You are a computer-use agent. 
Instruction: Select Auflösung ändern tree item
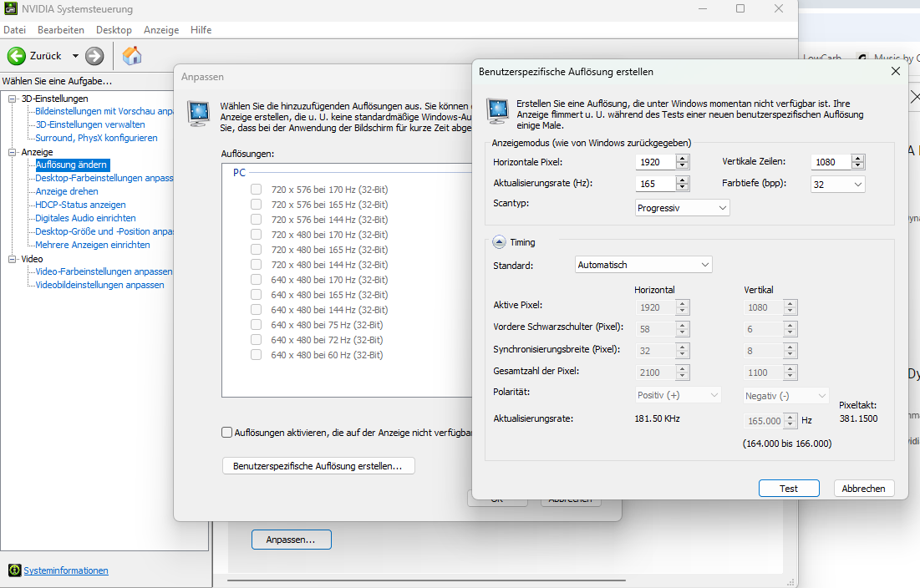coord(71,165)
